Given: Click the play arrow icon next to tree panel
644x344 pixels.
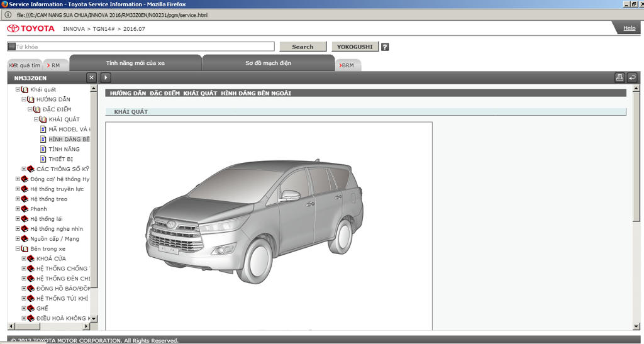Looking at the screenshot, I should (x=106, y=77).
